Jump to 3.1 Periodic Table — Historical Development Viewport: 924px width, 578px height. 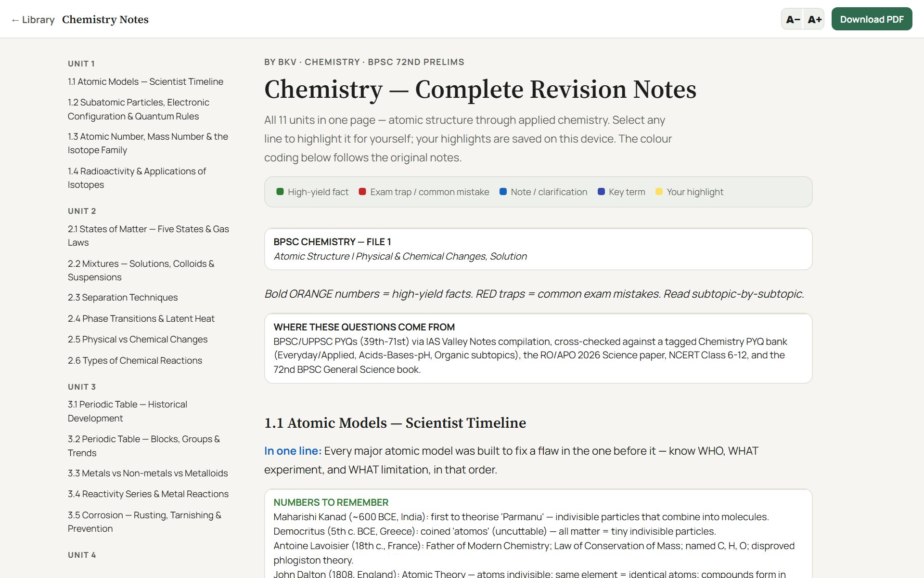(128, 411)
